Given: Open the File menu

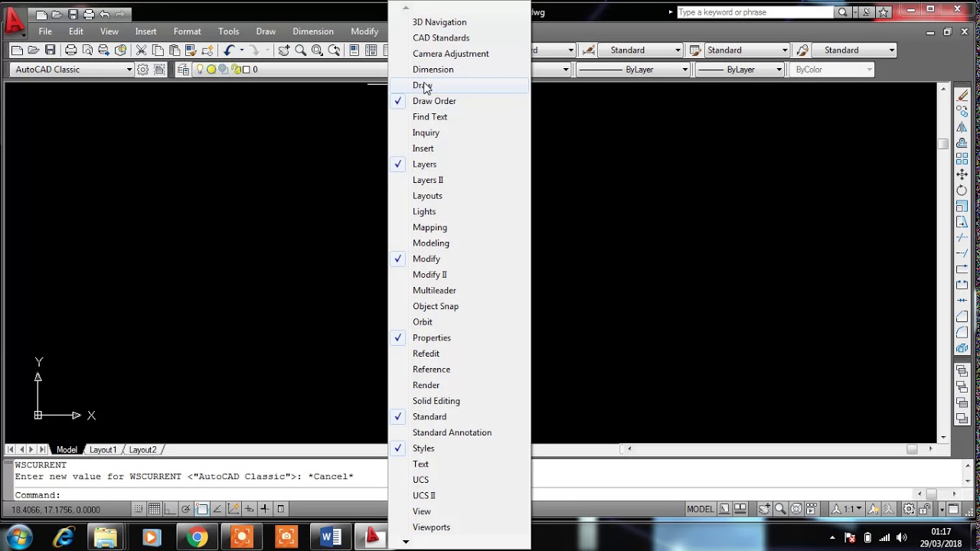Looking at the screenshot, I should [45, 31].
